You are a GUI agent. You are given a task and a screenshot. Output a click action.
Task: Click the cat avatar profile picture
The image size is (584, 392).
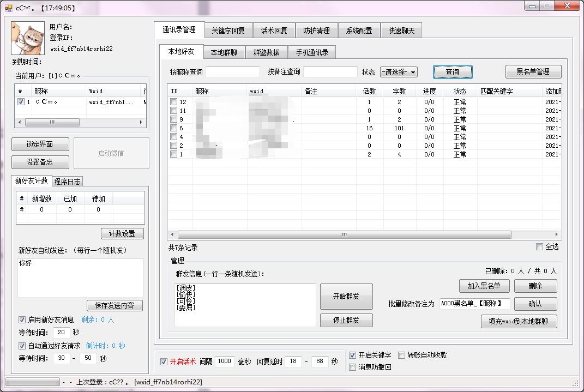pyautogui.click(x=28, y=38)
